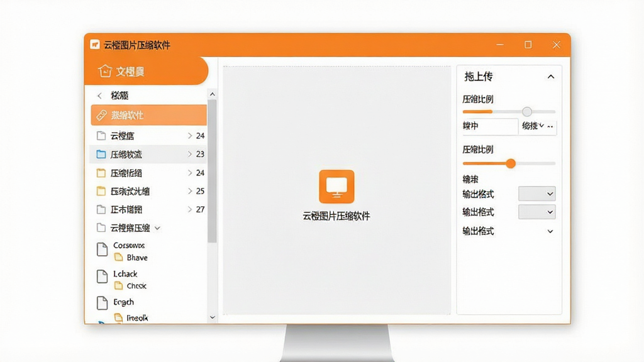Expand the row numbered 25 with its chevron
Viewport: 644px width, 362px height.
190,191
